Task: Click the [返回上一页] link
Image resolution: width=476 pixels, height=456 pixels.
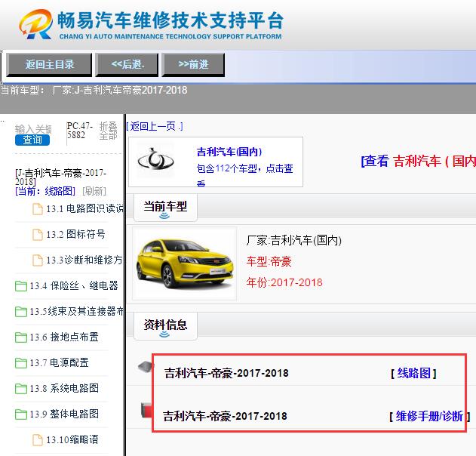Action: [155, 126]
